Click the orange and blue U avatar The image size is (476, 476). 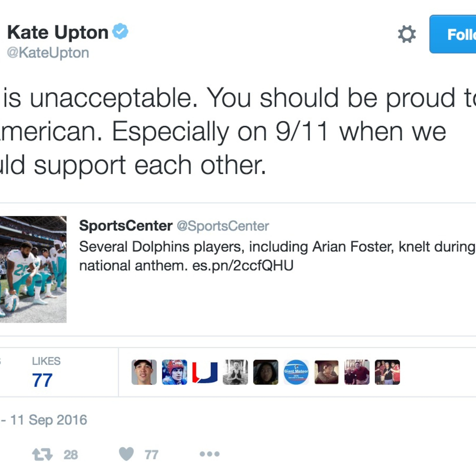205,372
